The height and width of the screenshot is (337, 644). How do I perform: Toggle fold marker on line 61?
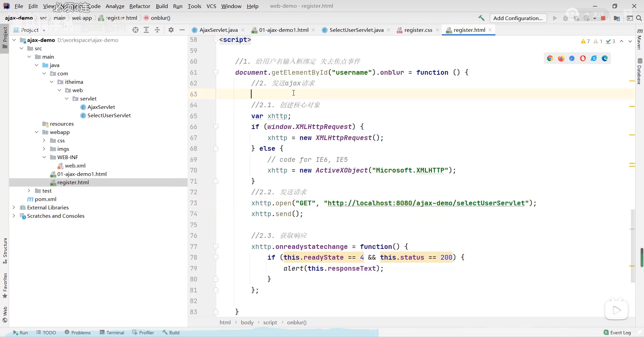click(x=216, y=72)
